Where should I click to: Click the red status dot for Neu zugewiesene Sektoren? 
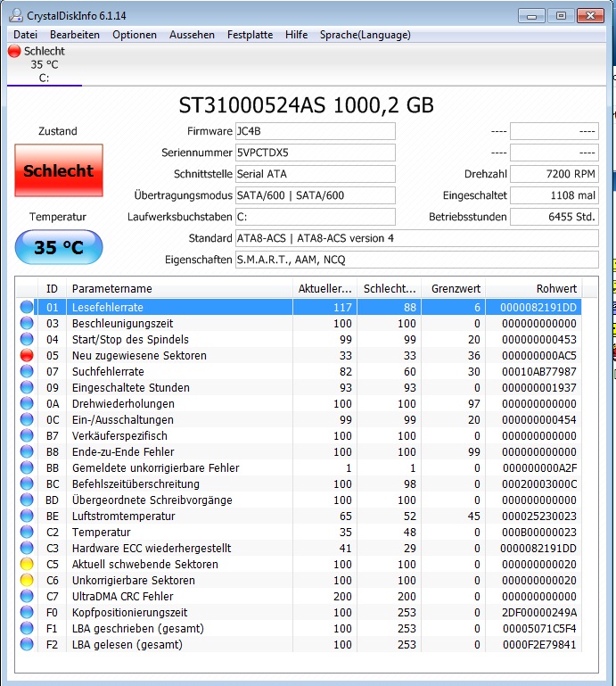(27, 355)
